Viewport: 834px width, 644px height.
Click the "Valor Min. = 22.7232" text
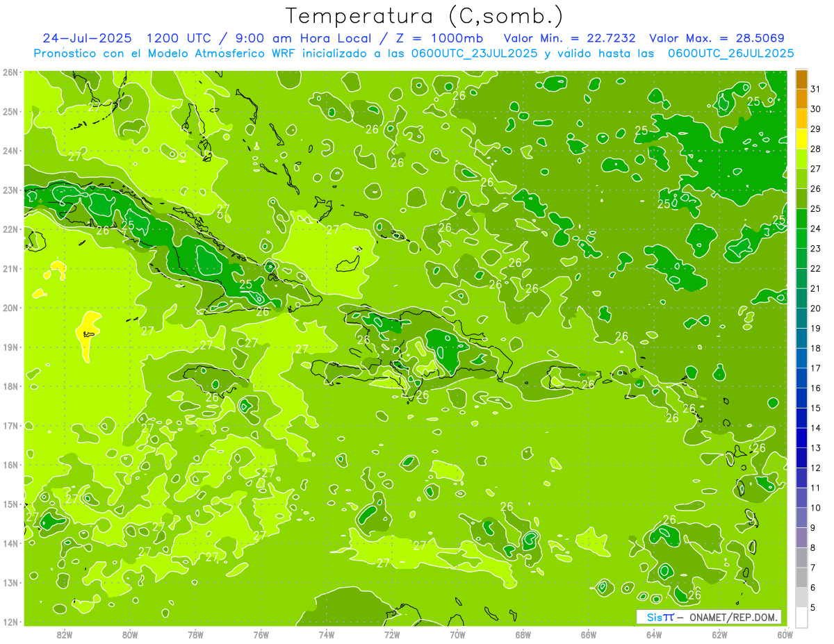(569, 38)
